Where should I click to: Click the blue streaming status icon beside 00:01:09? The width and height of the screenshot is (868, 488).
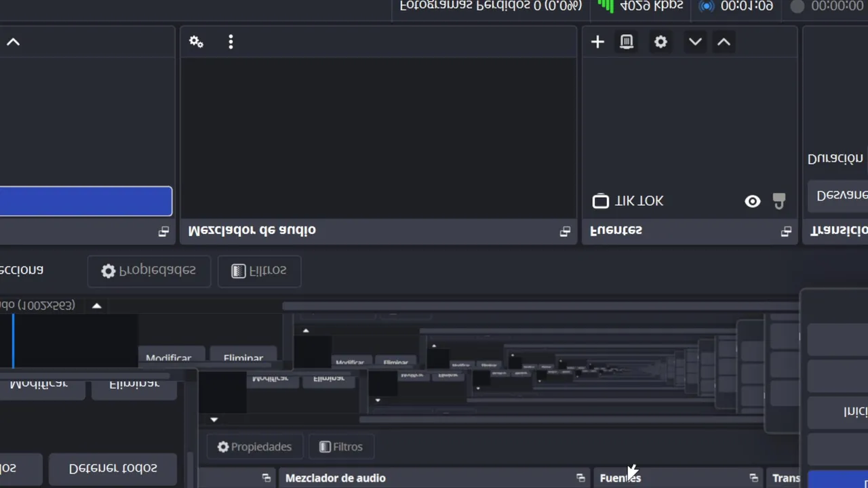pos(707,6)
